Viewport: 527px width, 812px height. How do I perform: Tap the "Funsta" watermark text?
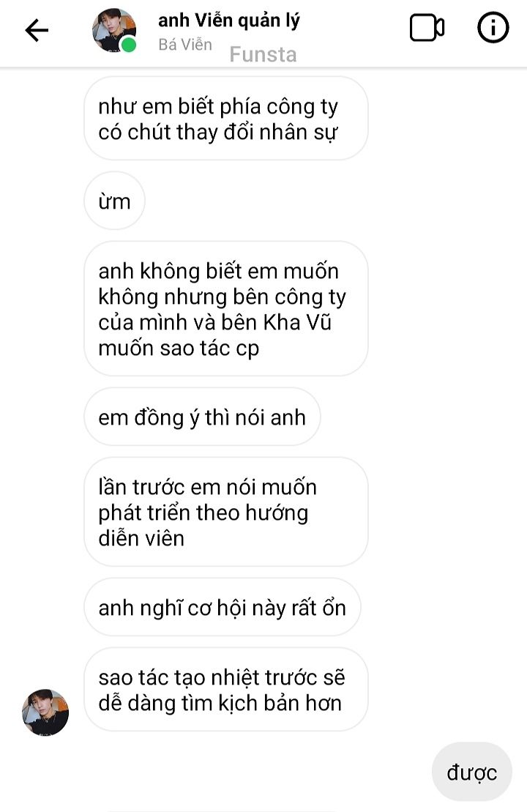[x=263, y=54]
